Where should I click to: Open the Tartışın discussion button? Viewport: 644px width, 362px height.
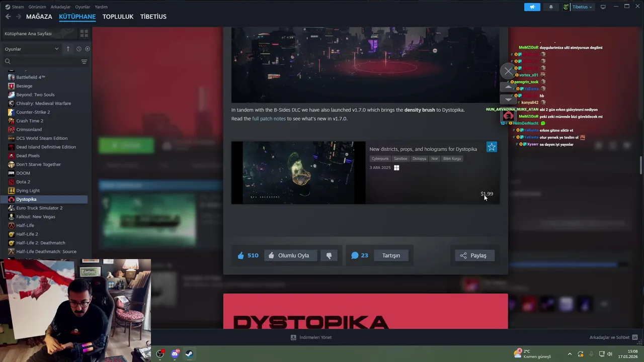click(x=391, y=255)
